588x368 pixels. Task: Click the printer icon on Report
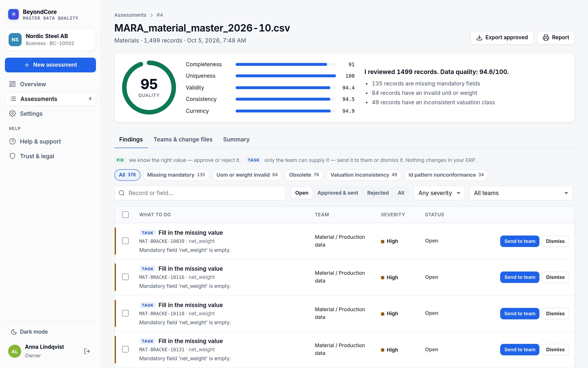[x=546, y=37]
